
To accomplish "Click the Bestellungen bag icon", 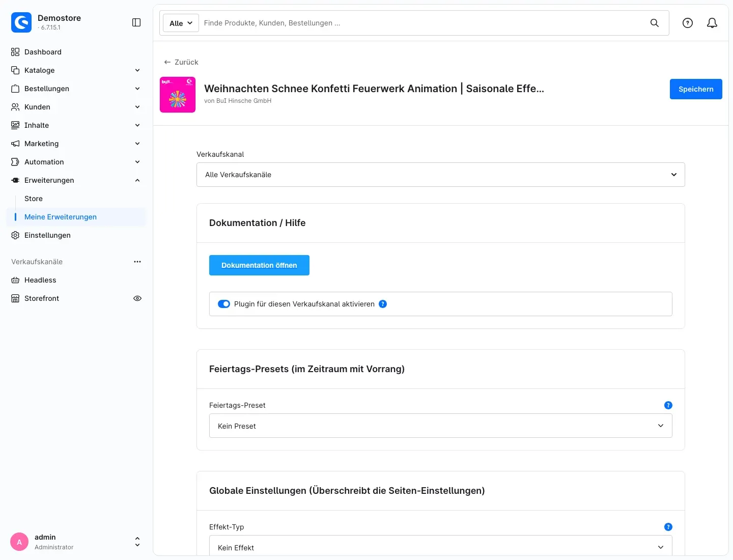I will (15, 89).
